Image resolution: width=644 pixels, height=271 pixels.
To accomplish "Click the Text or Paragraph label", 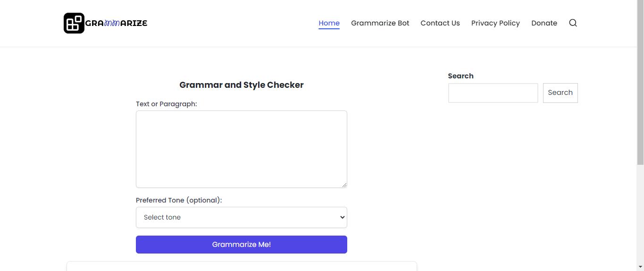I will [167, 104].
